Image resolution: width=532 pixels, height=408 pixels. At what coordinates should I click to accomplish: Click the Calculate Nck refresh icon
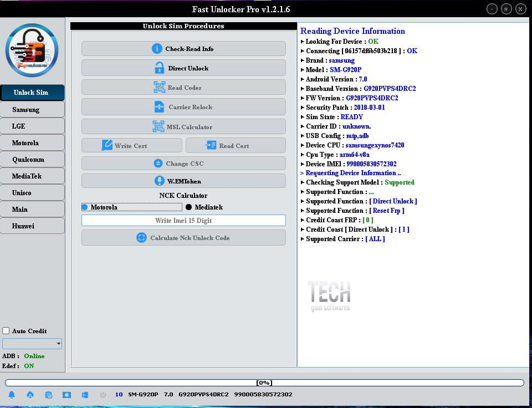(x=141, y=238)
